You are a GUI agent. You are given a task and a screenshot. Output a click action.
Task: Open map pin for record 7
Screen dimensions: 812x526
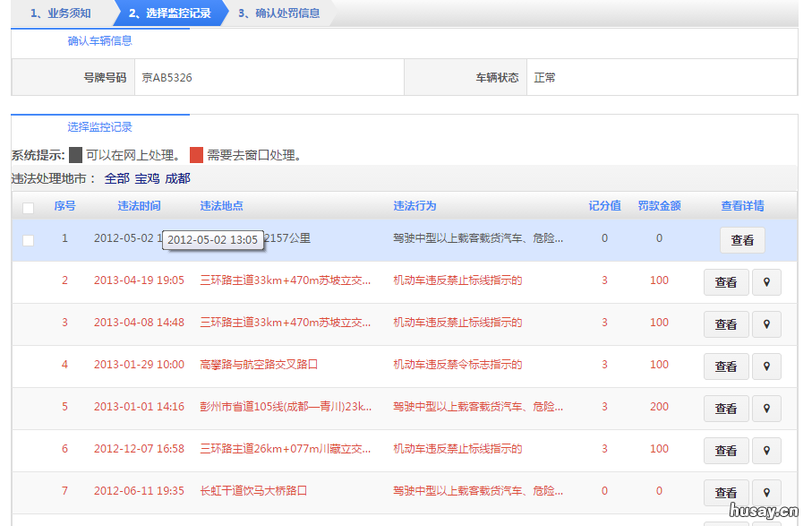(x=766, y=493)
